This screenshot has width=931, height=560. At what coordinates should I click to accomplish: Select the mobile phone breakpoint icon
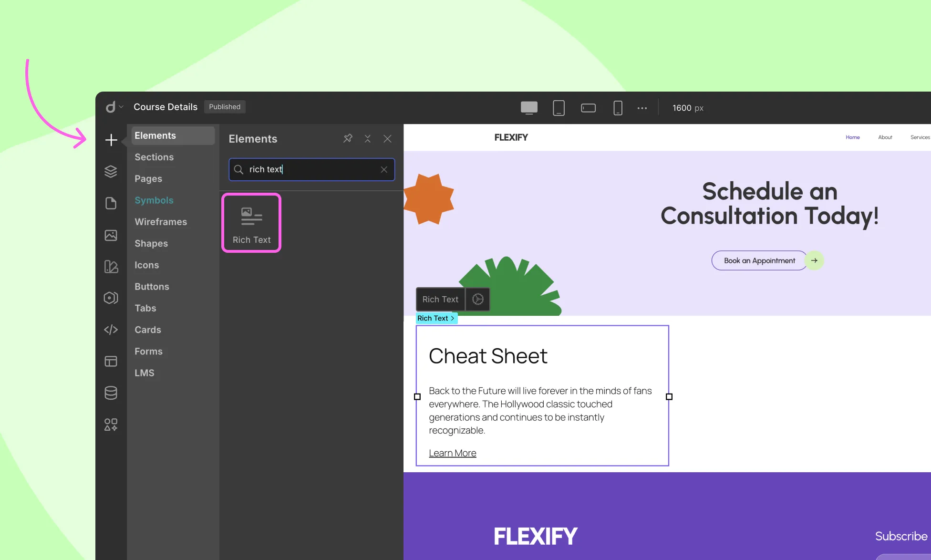coord(618,108)
